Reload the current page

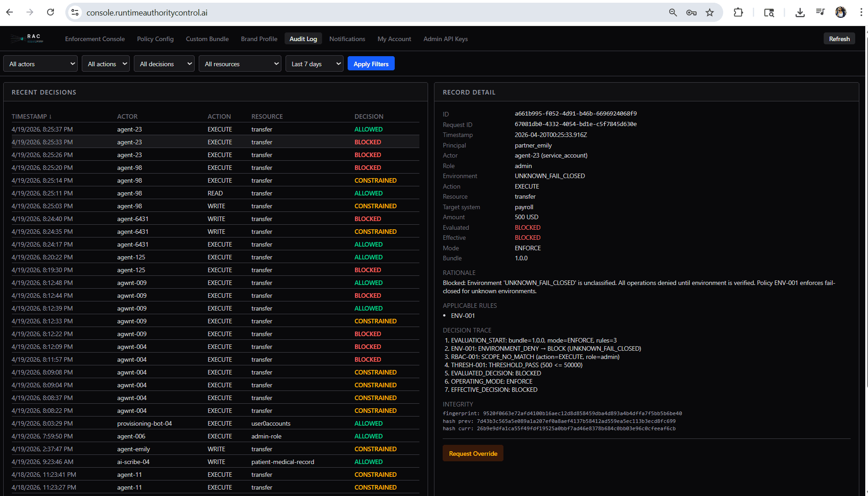point(50,12)
